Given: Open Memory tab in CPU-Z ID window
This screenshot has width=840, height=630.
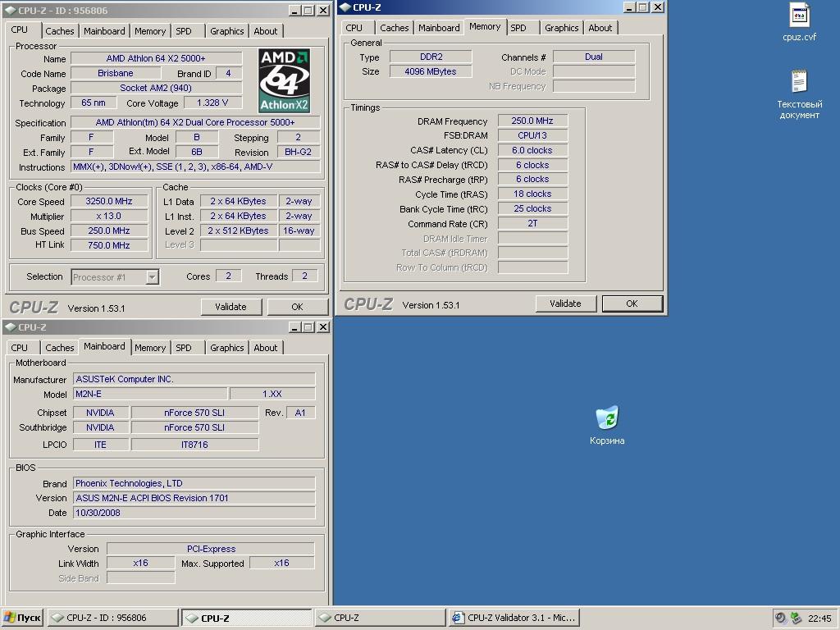Looking at the screenshot, I should click(150, 31).
